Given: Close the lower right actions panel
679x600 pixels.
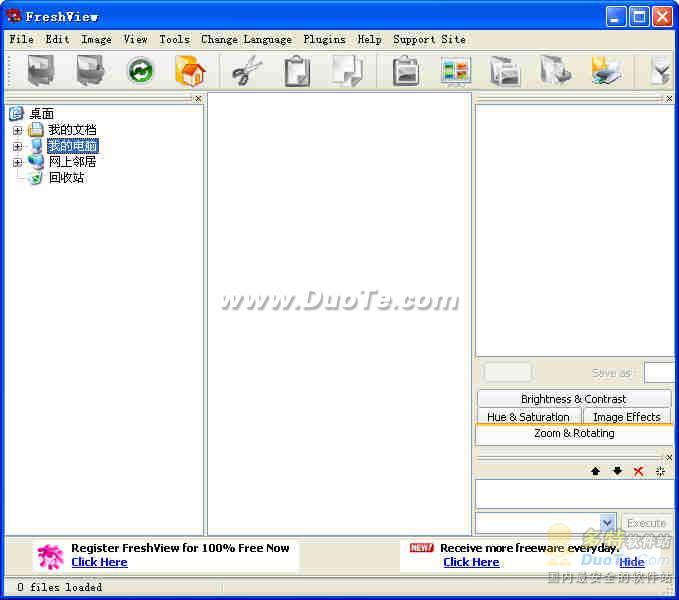Looking at the screenshot, I should pyautogui.click(x=669, y=457).
